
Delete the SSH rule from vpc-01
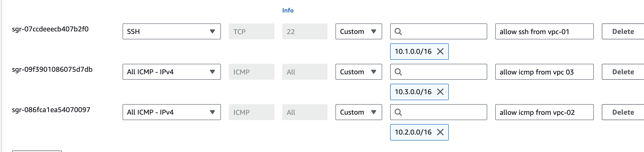pos(623,31)
